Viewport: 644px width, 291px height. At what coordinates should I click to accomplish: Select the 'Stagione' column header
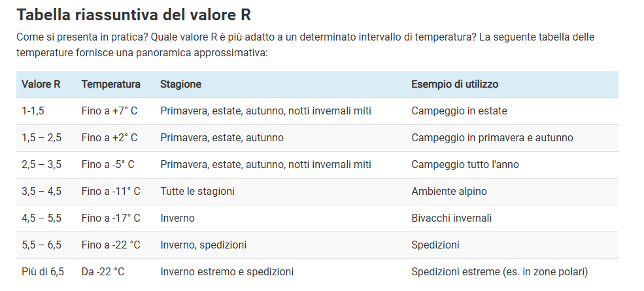(180, 84)
